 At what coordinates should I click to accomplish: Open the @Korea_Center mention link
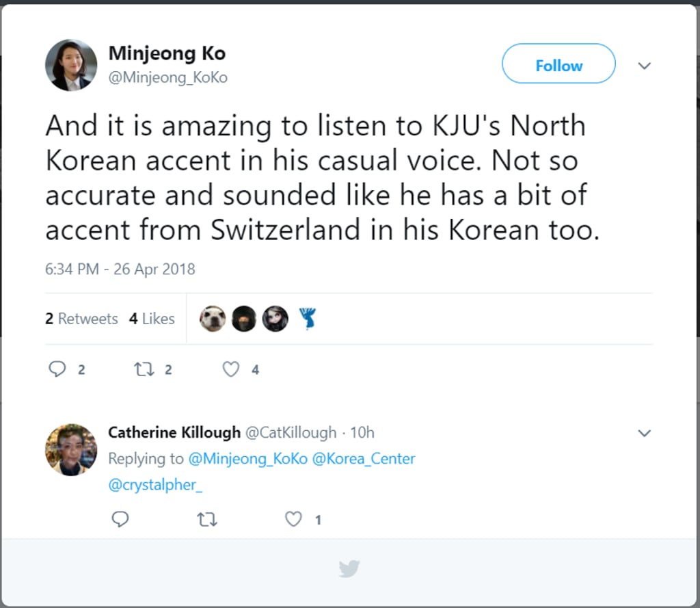[x=364, y=458]
